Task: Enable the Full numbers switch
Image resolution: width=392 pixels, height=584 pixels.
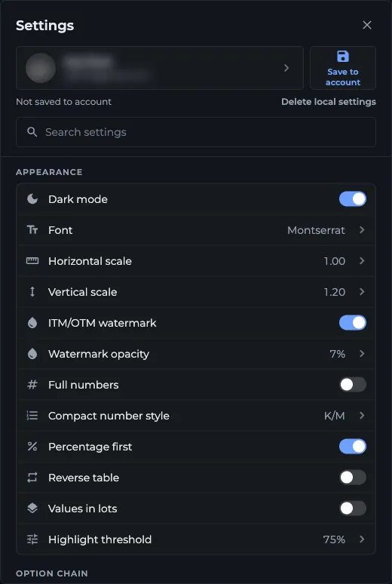Action: 353,385
